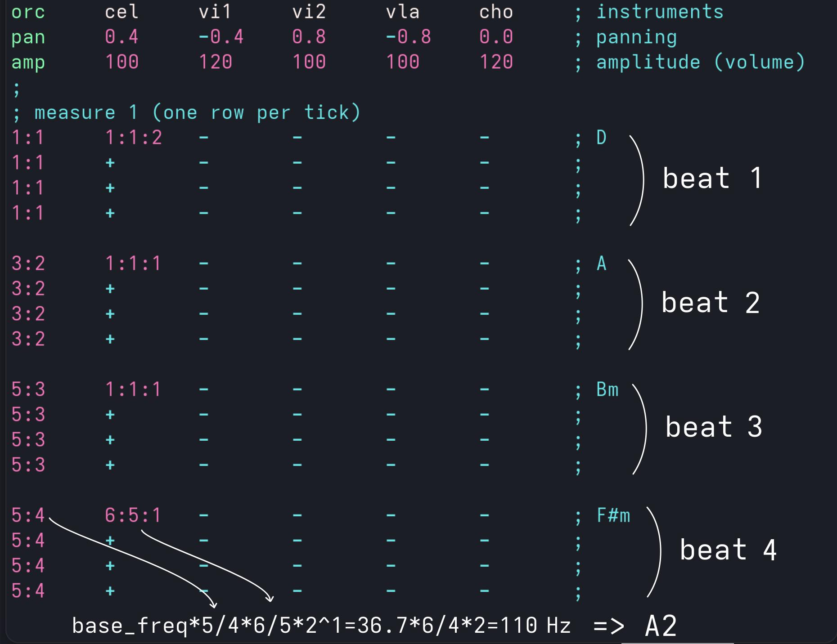The width and height of the screenshot is (837, 644).
Task: Select the 'cho' instrument column header
Action: pyautogui.click(x=496, y=12)
